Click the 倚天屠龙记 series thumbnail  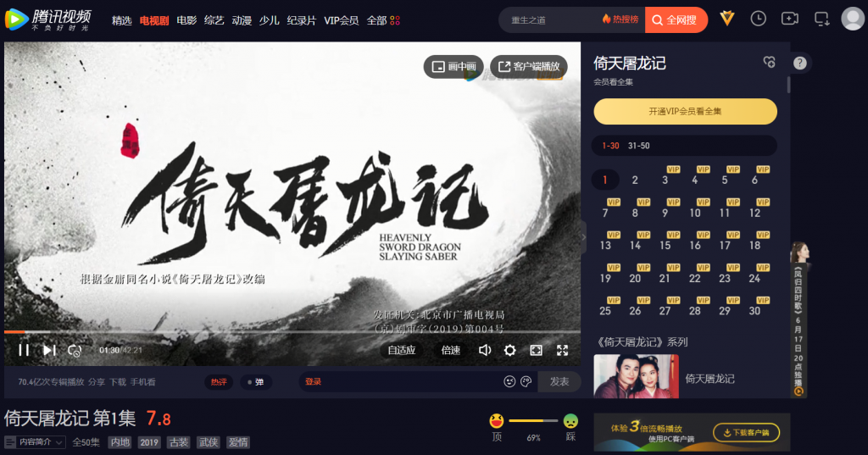[636, 376]
